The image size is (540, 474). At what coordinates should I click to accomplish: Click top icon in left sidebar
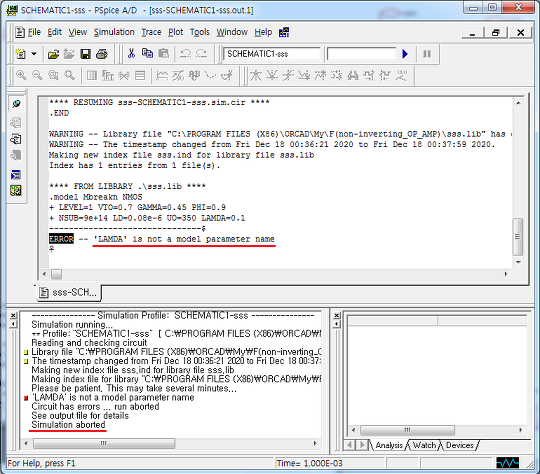pyautogui.click(x=16, y=104)
